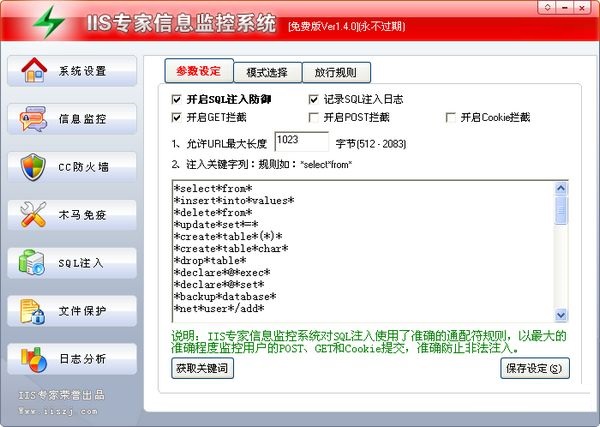Click the 获取关键词 button
The height and width of the screenshot is (427, 600).
pyautogui.click(x=202, y=368)
